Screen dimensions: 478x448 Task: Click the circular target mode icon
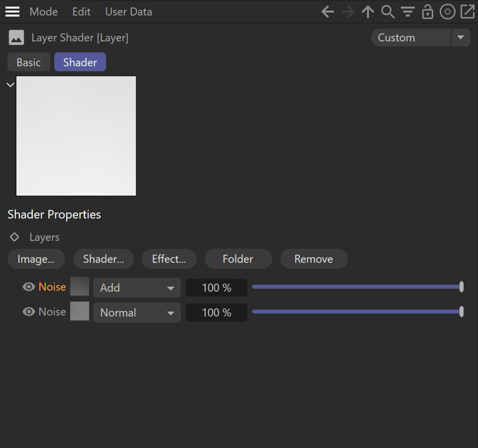click(x=447, y=12)
